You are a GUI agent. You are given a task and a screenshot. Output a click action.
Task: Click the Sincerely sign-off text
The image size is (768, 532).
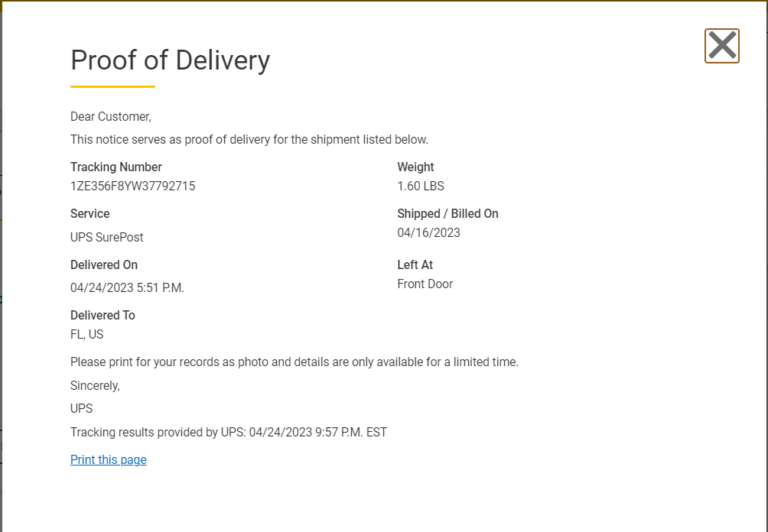(95, 385)
